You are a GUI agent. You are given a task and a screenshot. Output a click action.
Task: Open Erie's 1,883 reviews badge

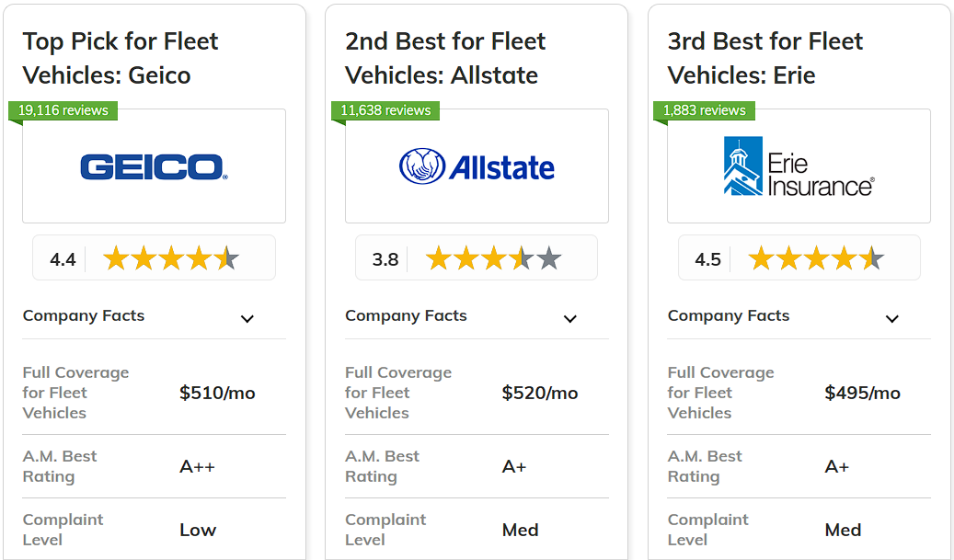click(x=705, y=110)
